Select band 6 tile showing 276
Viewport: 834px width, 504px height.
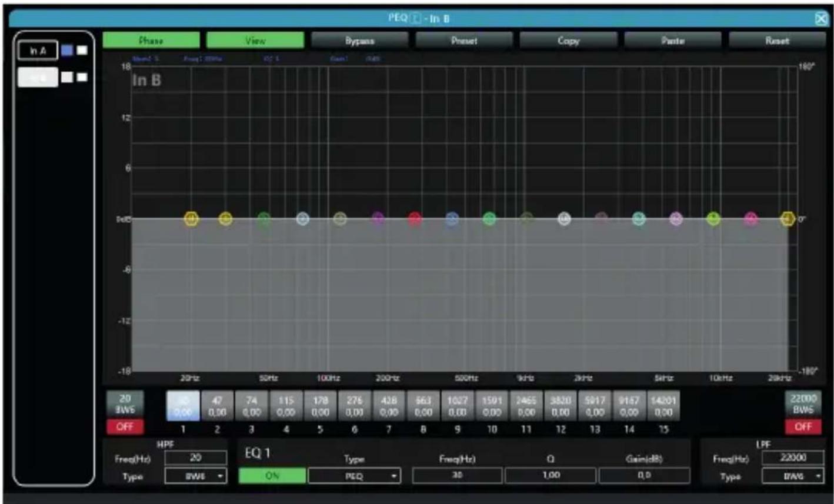click(x=355, y=406)
